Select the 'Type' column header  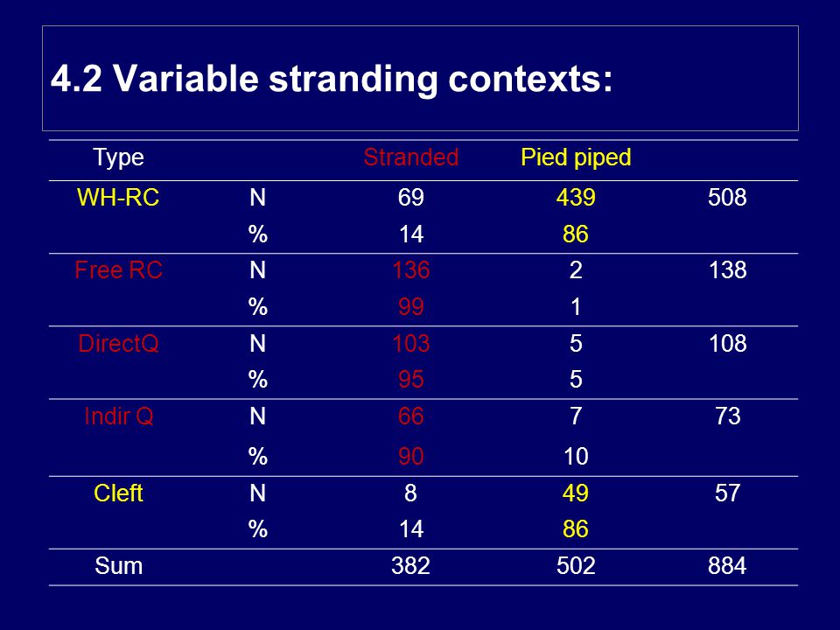118,157
